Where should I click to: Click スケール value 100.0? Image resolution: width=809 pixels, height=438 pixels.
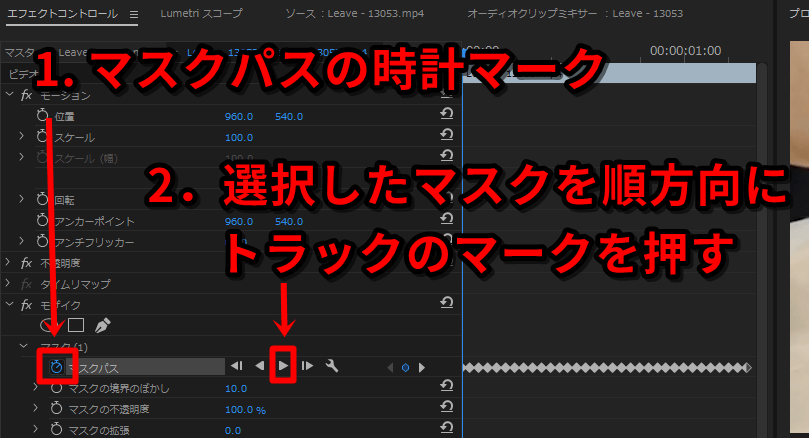point(239,138)
